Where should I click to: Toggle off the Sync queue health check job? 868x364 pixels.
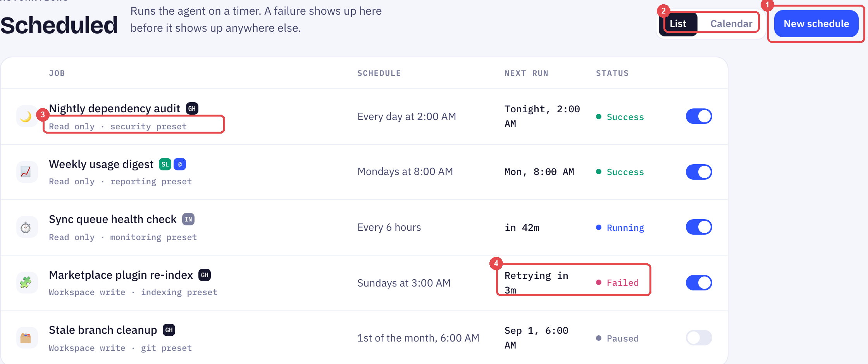(x=699, y=227)
